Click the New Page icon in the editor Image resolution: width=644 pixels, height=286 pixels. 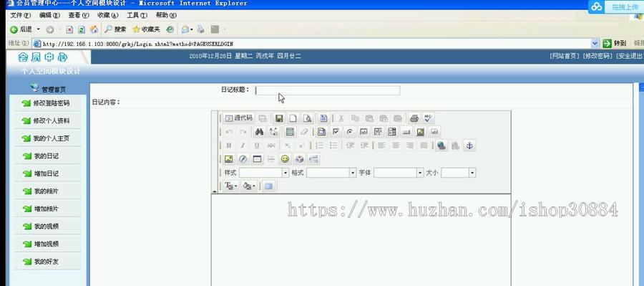click(293, 118)
